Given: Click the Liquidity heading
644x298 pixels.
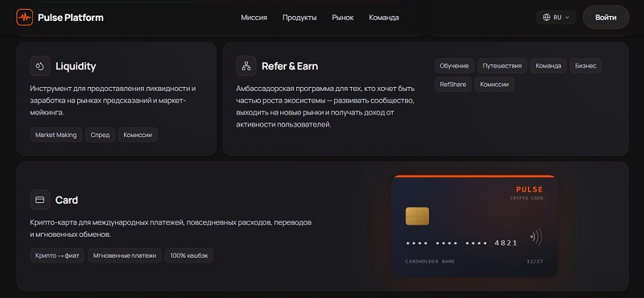Looking at the screenshot, I should 76,66.
